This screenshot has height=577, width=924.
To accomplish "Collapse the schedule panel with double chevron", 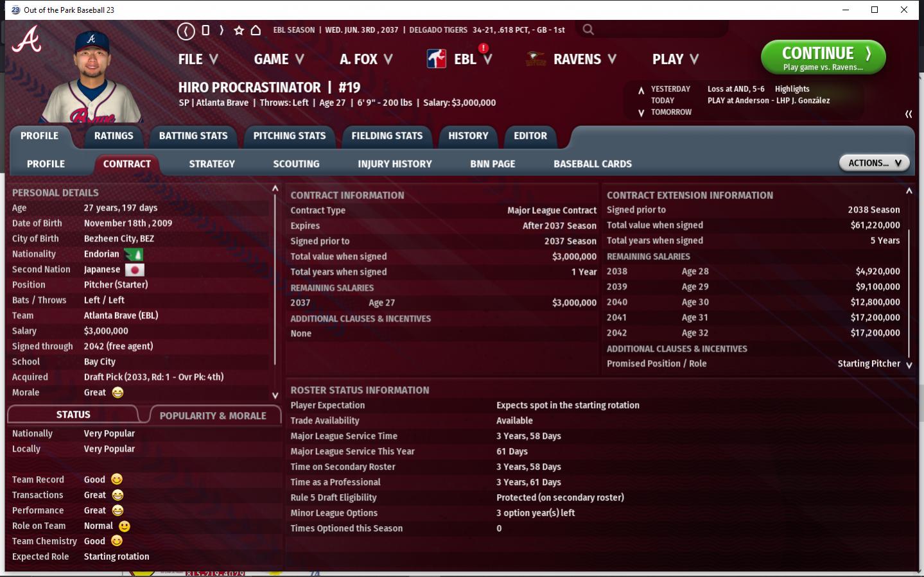I will [908, 114].
